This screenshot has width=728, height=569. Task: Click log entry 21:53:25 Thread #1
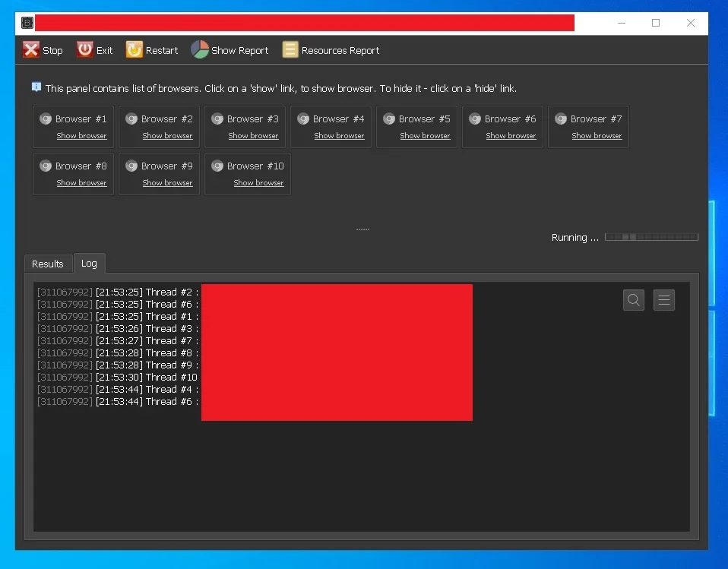118,317
